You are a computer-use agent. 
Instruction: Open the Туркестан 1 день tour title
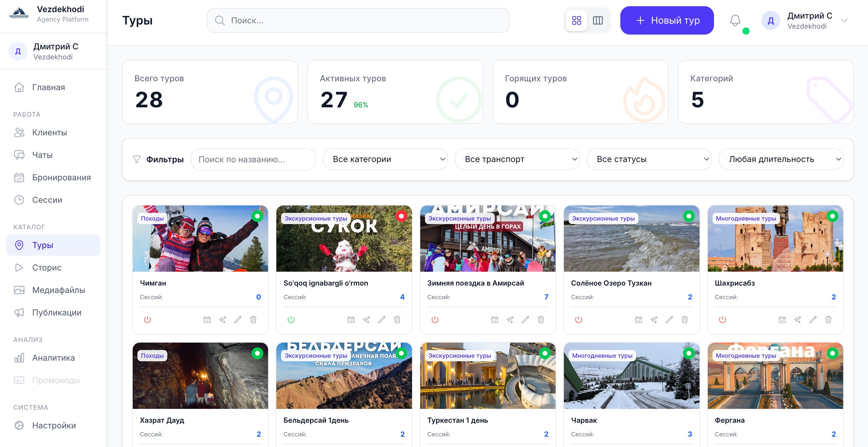pos(457,420)
